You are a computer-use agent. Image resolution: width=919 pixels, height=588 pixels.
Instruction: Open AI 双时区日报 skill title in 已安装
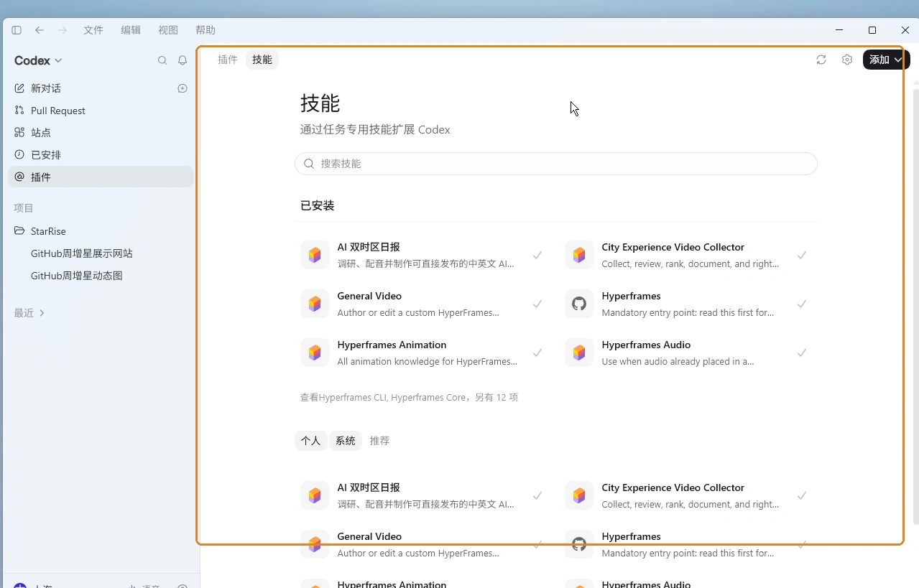(369, 247)
